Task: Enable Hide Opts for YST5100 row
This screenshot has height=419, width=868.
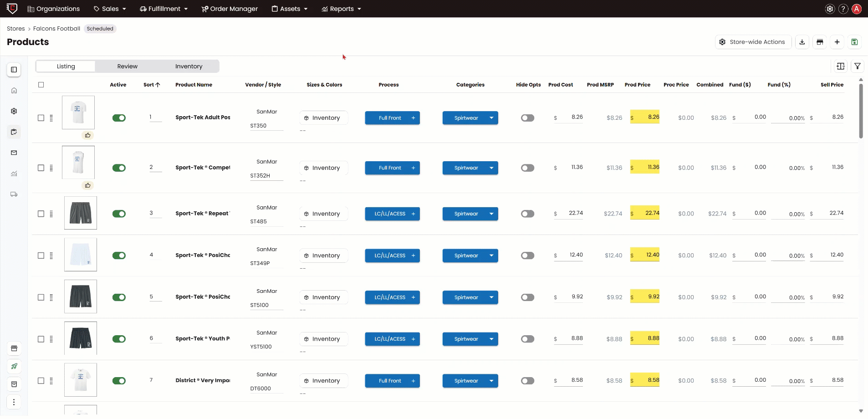Action: pos(527,339)
